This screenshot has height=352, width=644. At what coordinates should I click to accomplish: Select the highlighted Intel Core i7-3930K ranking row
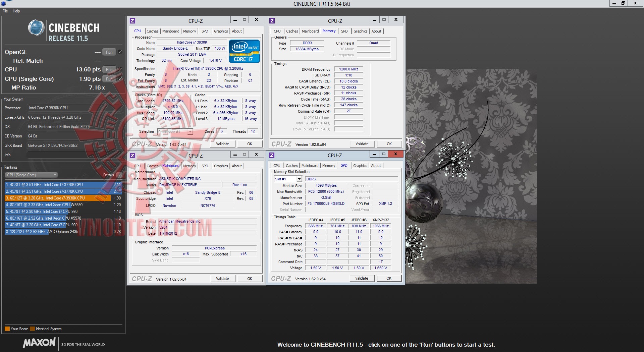63,198
